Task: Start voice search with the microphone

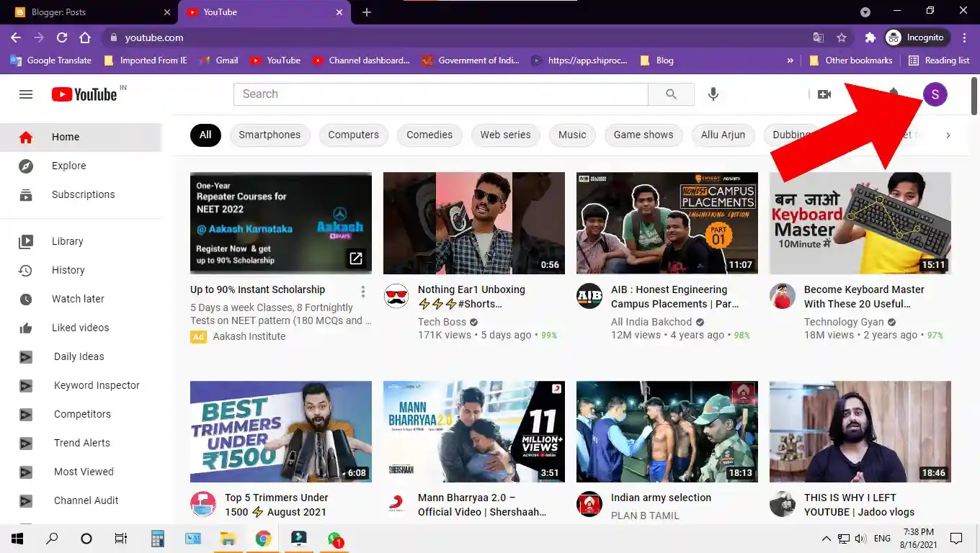Action: [x=713, y=94]
